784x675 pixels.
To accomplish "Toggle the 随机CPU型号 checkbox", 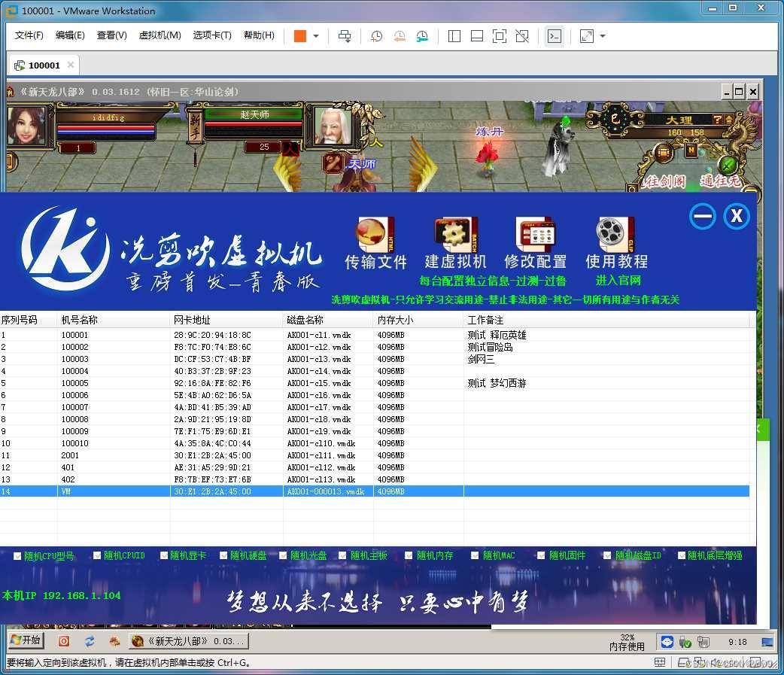I will (17, 556).
